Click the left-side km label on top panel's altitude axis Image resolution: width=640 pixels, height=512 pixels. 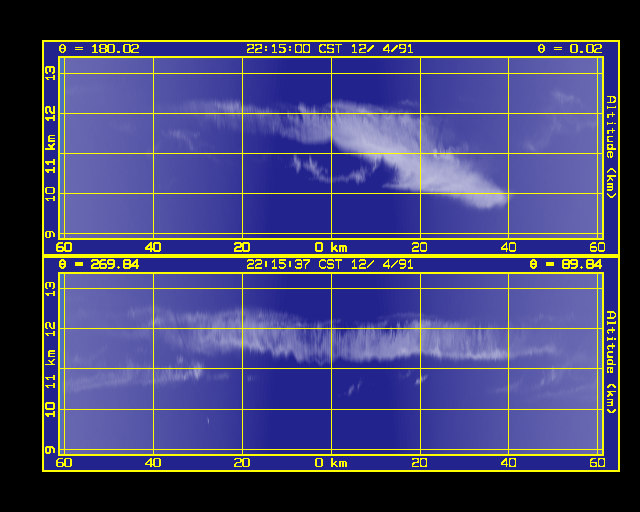pyautogui.click(x=50, y=142)
